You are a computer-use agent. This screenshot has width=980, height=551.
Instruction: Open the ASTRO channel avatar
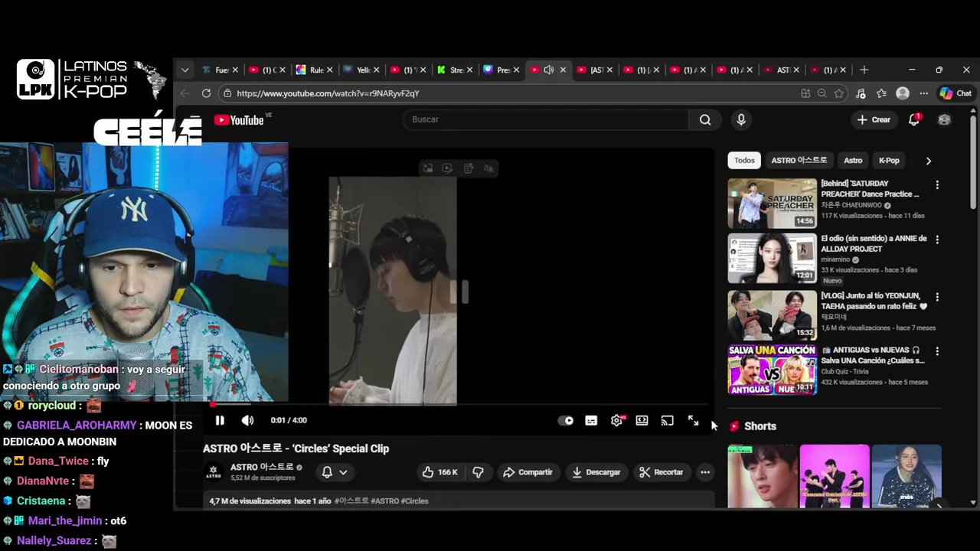214,472
